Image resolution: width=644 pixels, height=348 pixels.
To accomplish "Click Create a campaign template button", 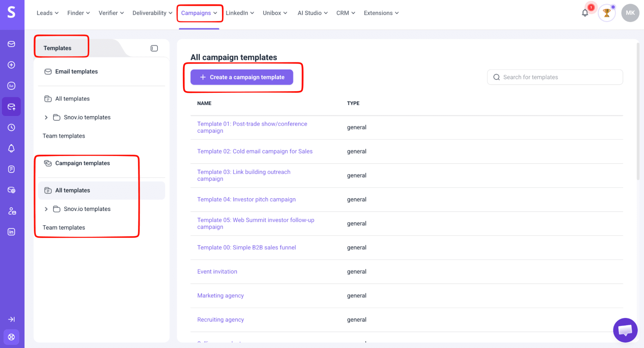I will (242, 77).
